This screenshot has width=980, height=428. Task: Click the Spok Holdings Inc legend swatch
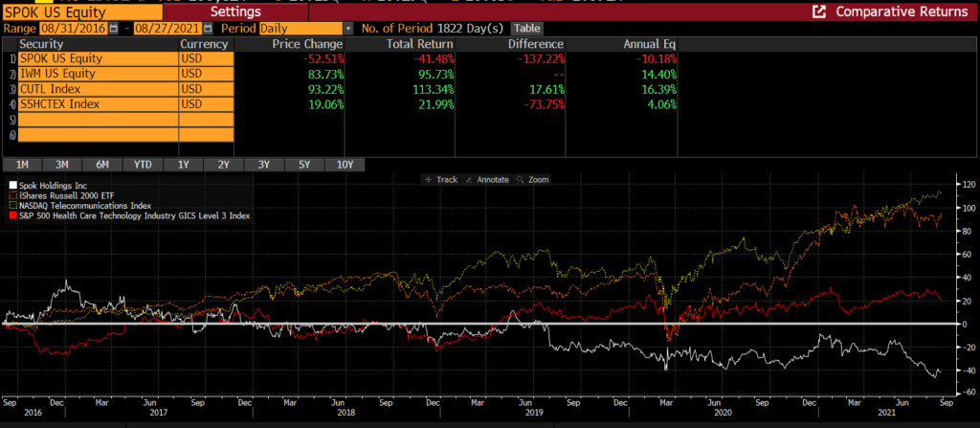pos(13,186)
